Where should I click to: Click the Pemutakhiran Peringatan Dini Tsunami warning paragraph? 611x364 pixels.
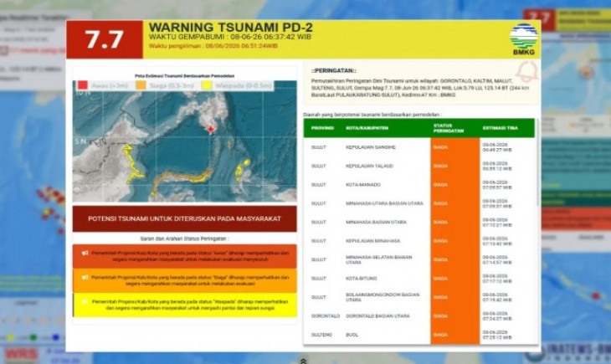[420, 88]
